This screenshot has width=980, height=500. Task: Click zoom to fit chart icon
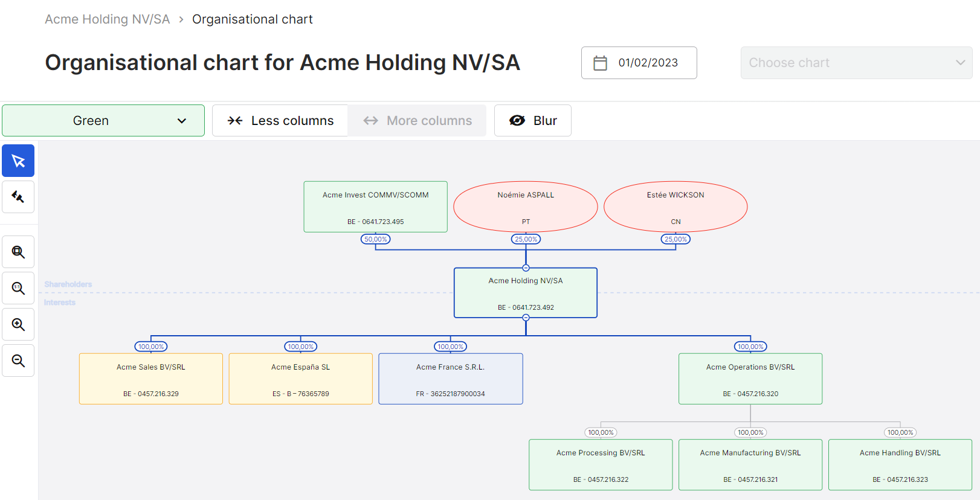[x=18, y=252]
